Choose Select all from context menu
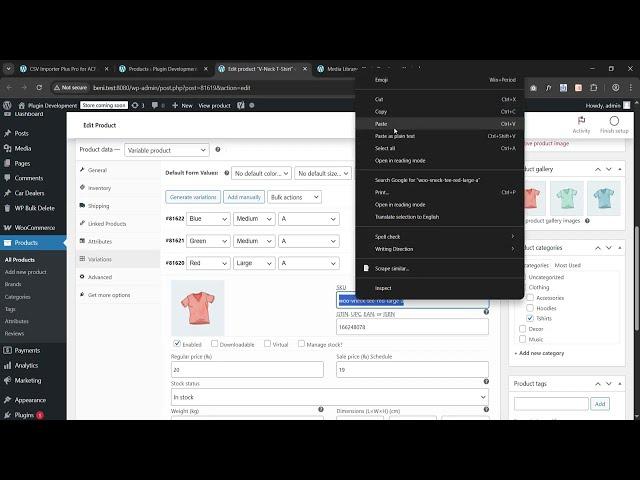Image resolution: width=640 pixels, height=480 pixels. tap(440, 148)
